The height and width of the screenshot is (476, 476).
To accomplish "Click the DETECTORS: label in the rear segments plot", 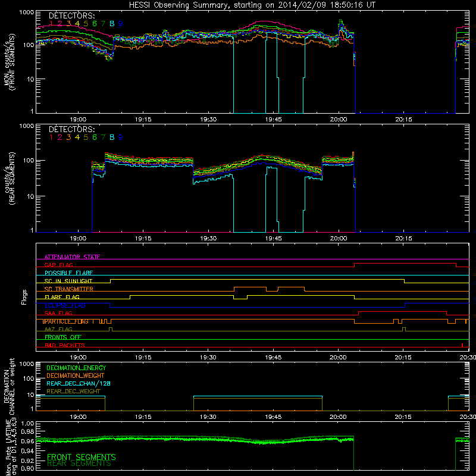I will pyautogui.click(x=71, y=129).
